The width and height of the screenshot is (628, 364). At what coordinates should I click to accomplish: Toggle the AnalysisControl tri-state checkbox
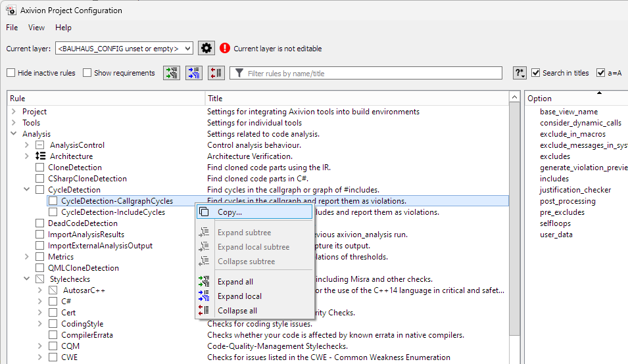(39, 145)
